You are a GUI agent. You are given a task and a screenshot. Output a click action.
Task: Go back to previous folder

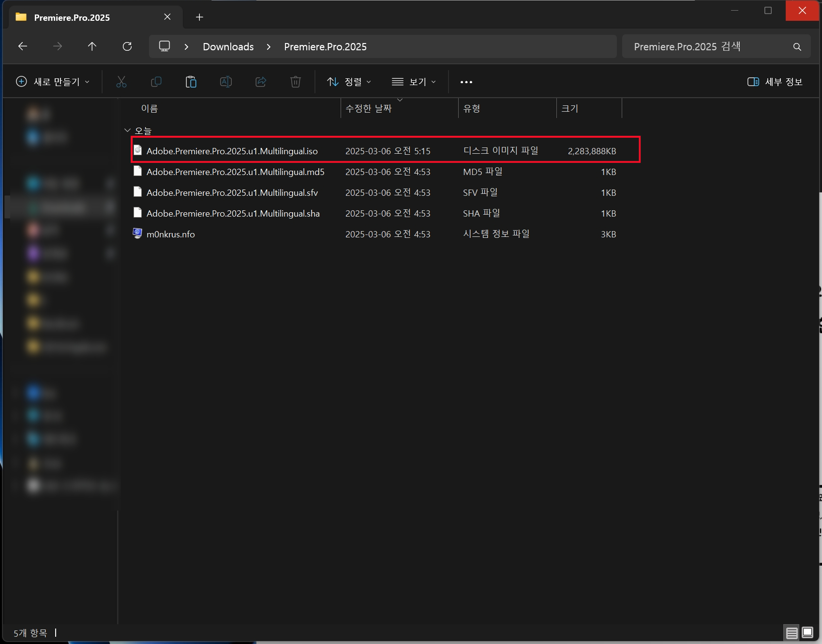[23, 46]
